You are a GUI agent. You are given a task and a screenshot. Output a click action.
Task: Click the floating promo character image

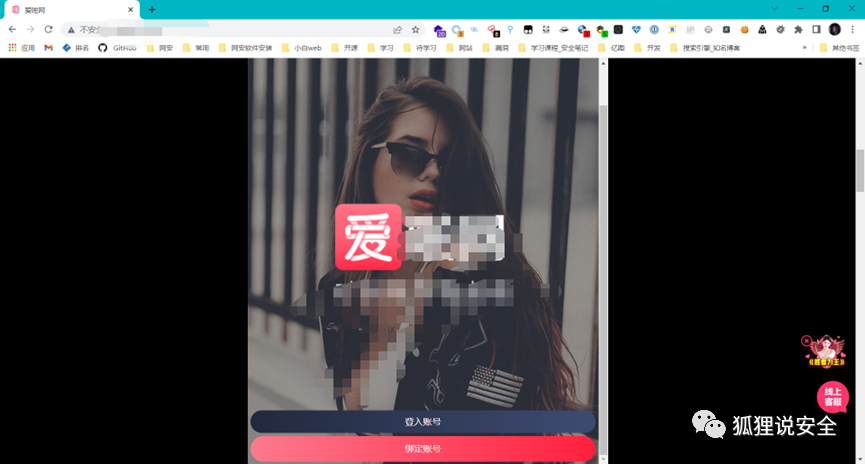click(826, 351)
